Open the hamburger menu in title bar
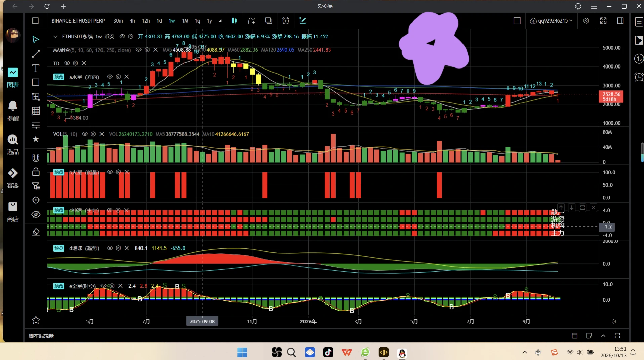The image size is (644, 360). tap(594, 6)
